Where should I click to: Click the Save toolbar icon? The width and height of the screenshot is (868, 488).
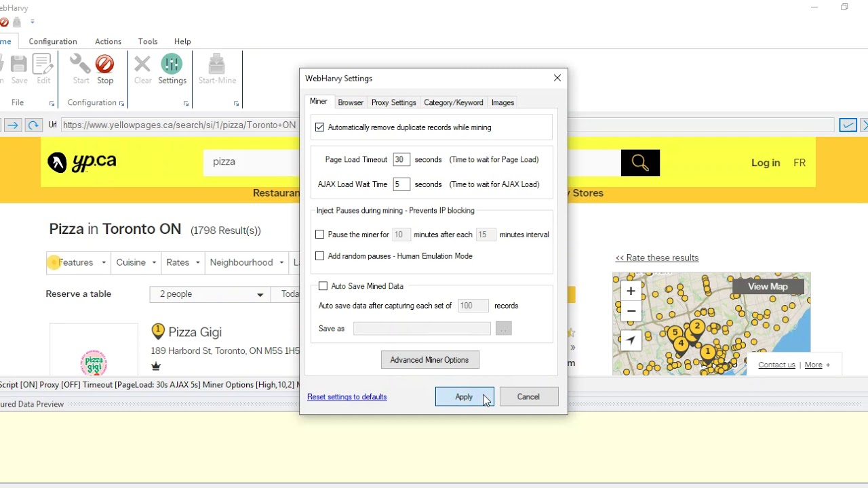[19, 70]
